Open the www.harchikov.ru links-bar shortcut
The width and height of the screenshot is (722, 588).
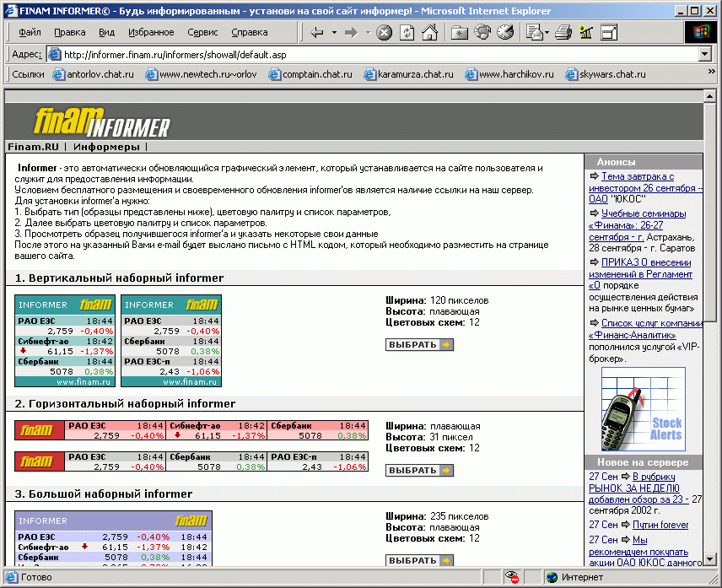point(509,74)
